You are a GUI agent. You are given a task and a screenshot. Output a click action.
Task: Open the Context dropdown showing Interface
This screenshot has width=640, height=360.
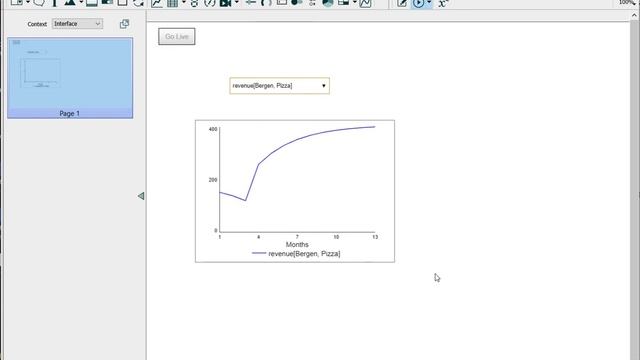coord(77,24)
